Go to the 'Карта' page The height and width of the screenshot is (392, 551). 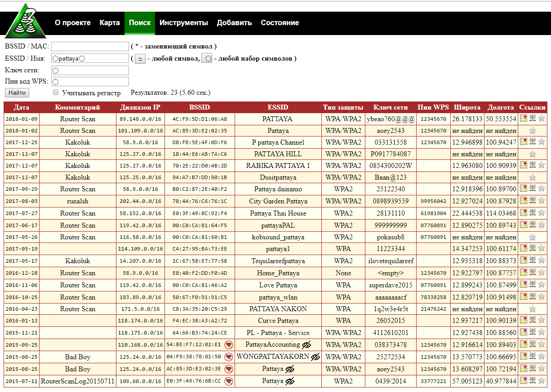click(110, 22)
